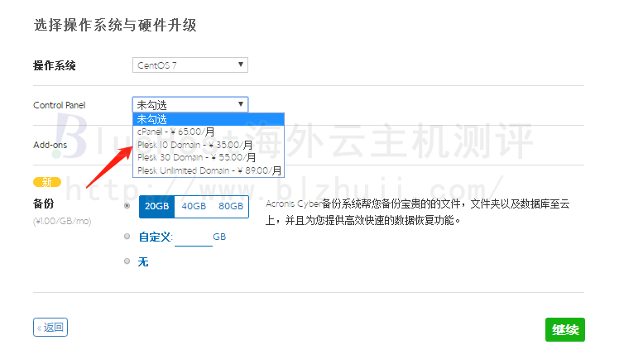Open the Control Panel dropdown showing 未勾选
Viewport: 619px width, 364px height.
tap(190, 104)
